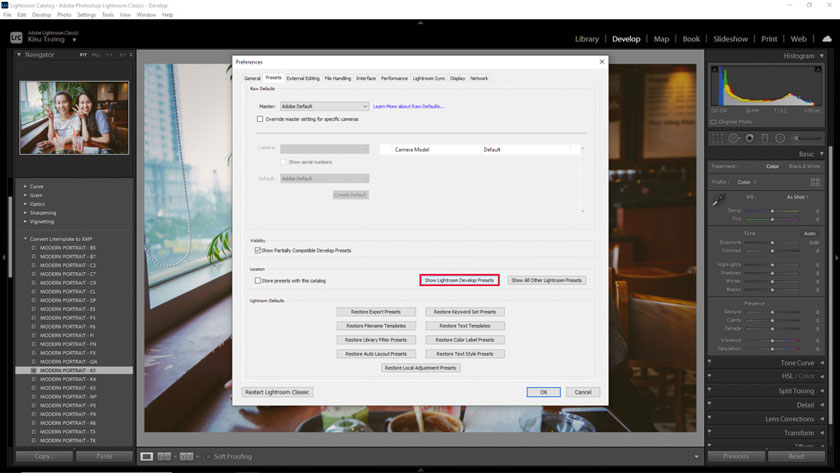Check Store presets with this catalog
840x473 pixels.
[x=258, y=280]
